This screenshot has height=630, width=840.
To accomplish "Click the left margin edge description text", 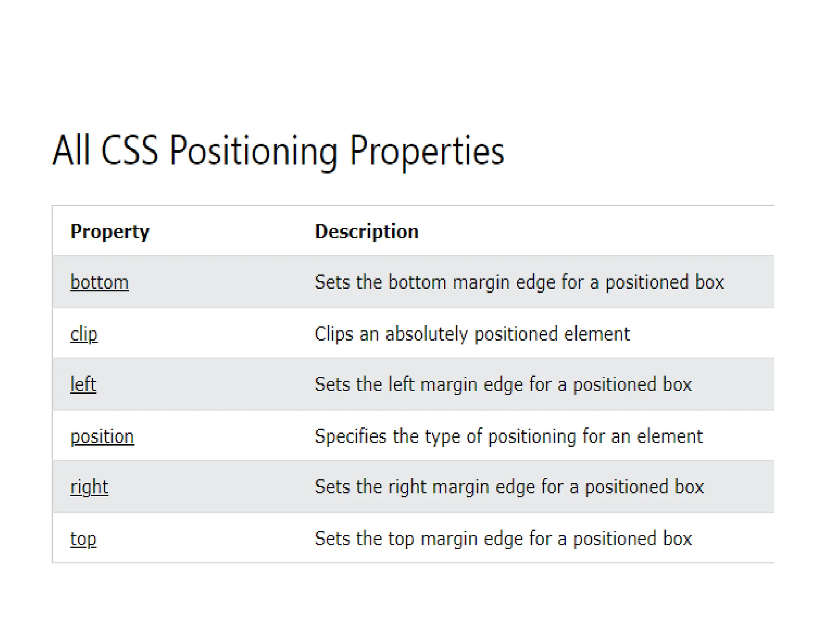I will [503, 385].
